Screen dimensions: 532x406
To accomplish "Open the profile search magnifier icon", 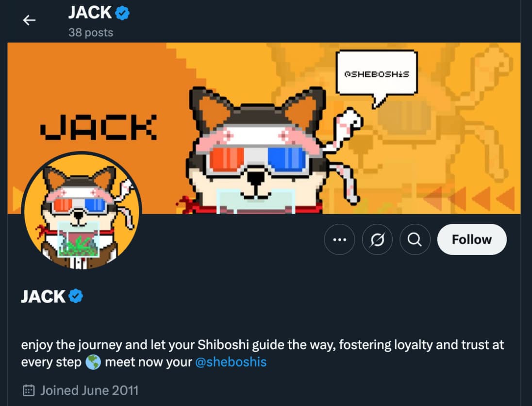I will (415, 239).
